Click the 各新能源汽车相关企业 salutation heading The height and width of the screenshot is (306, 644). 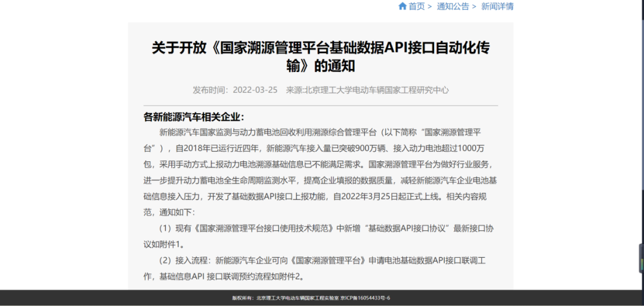coord(194,117)
